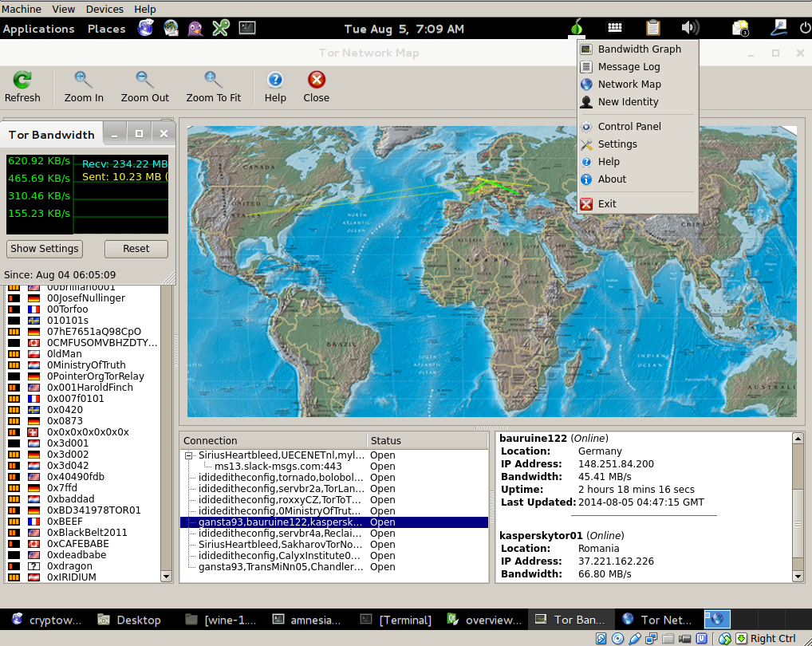Open the volume control in the top panel

[x=690, y=27]
